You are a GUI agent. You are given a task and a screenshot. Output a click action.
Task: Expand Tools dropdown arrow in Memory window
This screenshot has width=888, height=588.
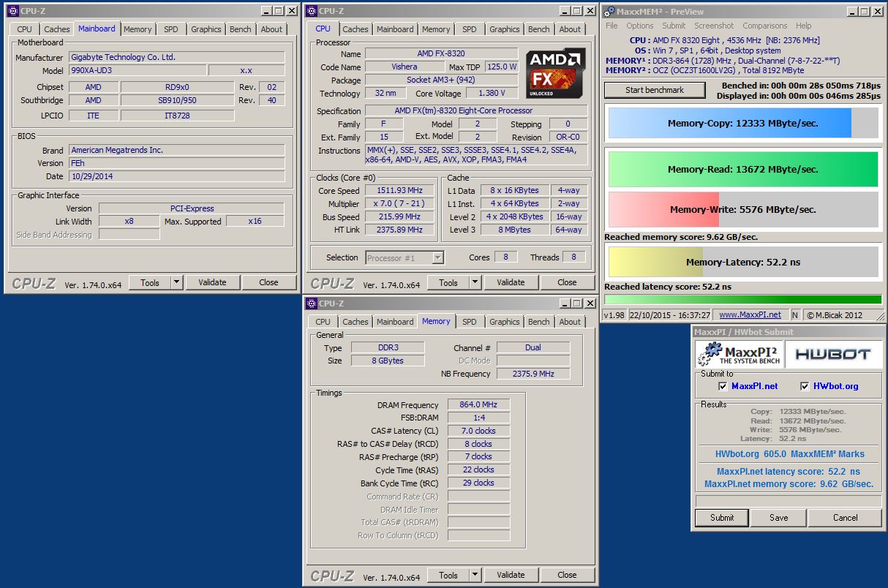[x=475, y=575]
